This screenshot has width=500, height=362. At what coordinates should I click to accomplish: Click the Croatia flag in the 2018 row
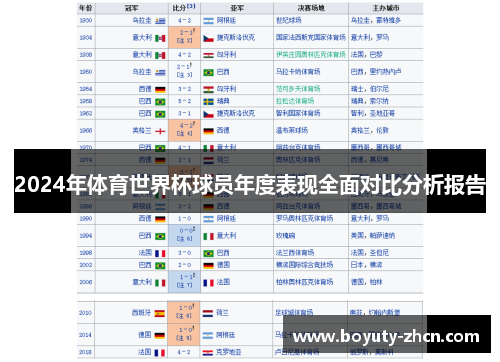208,353
